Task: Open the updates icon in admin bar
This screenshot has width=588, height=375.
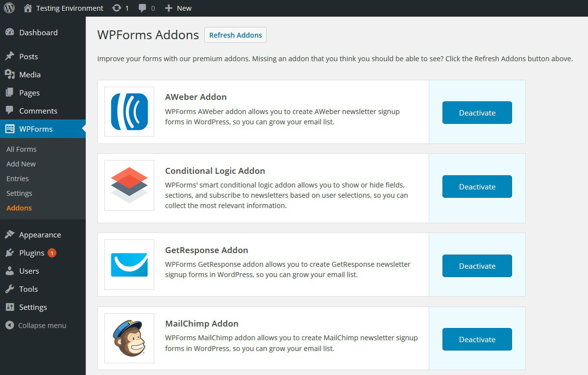Action: pyautogui.click(x=117, y=8)
